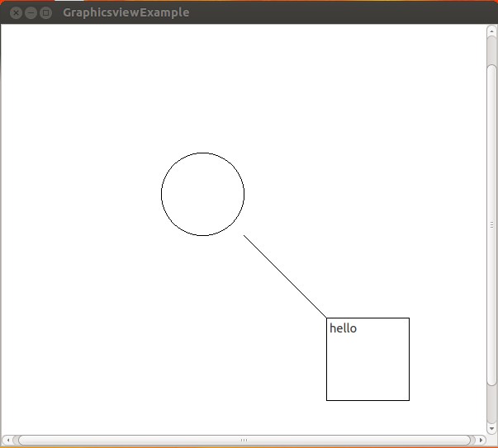Viewport: 498px width, 448px height.
Task: Click the horizontal scrollbar handle
Action: coord(244,440)
